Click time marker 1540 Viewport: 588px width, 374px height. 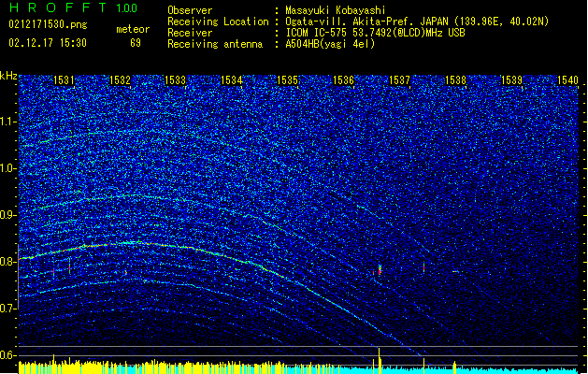(567, 80)
